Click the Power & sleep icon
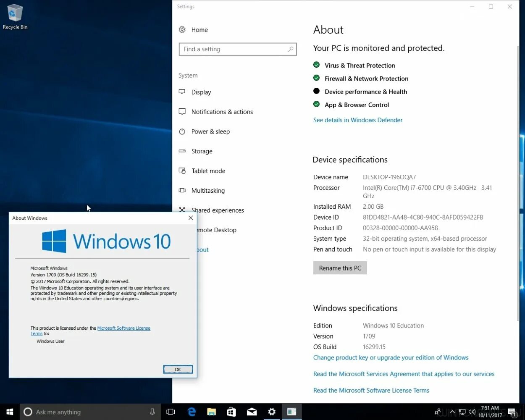 (x=182, y=131)
